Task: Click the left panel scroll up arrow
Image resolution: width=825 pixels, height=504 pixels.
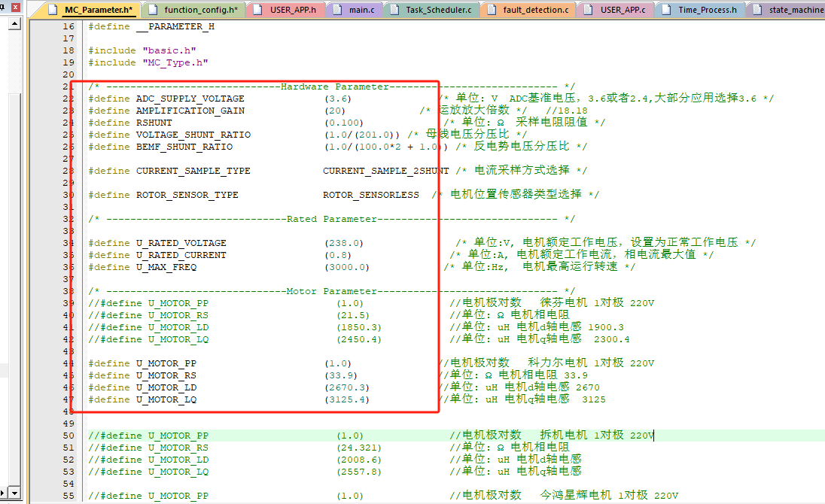Action: tap(14, 23)
